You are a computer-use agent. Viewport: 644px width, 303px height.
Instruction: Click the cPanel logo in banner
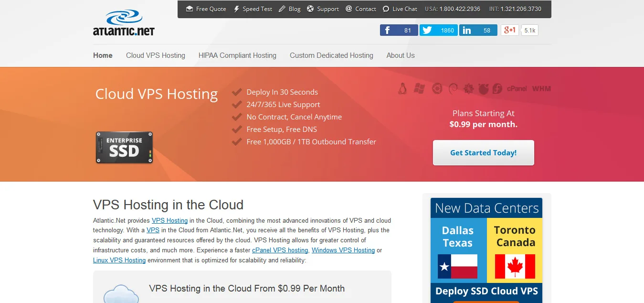(x=517, y=88)
